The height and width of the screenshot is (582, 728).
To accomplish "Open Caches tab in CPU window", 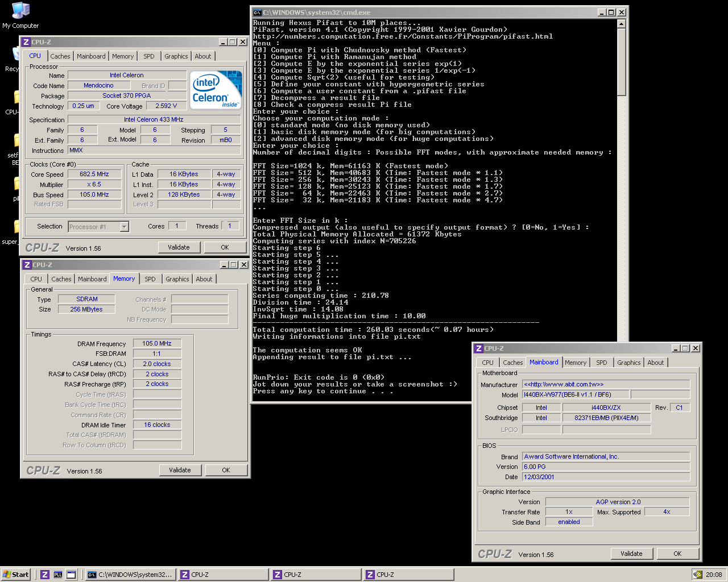I will click(x=60, y=56).
